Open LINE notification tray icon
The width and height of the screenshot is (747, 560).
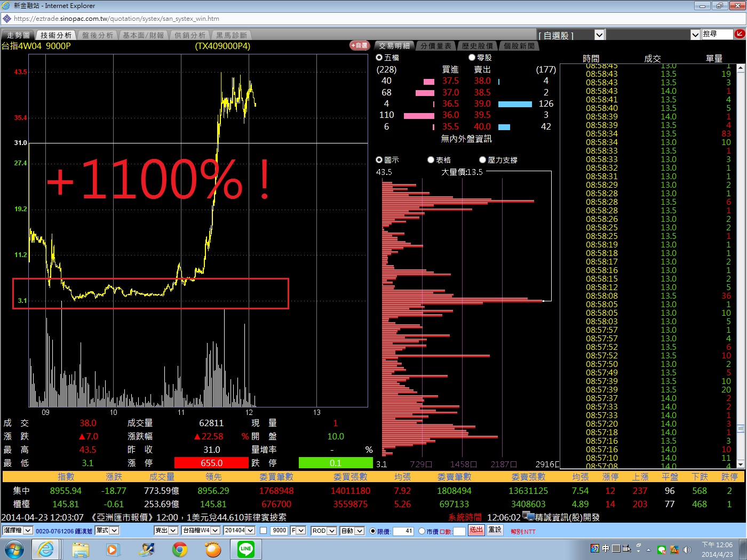pos(662,549)
